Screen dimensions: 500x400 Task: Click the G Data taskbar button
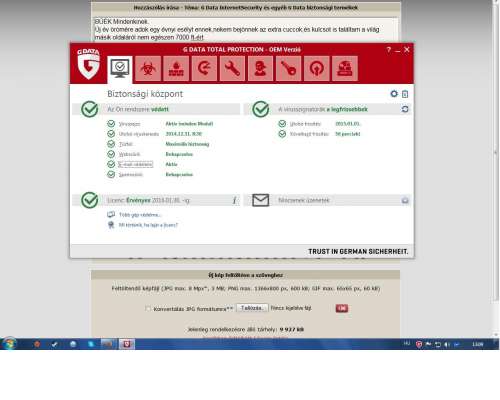point(127,344)
